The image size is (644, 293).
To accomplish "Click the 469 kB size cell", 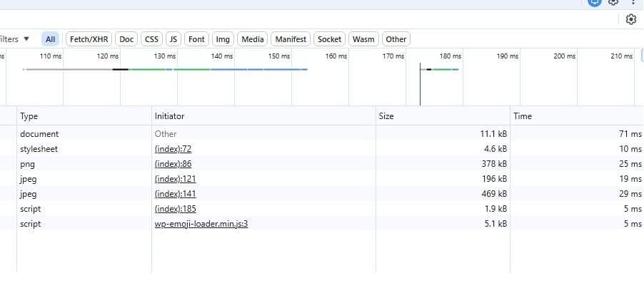I will pos(443,194).
